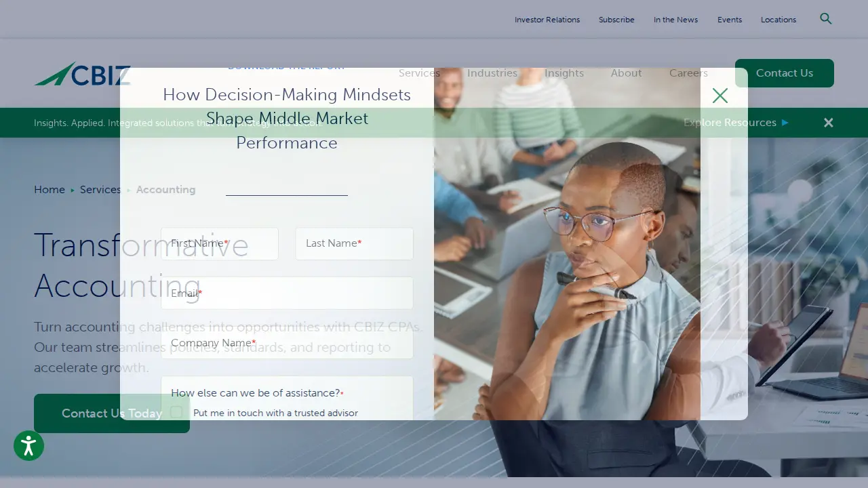Click into the Company Name field
Screen dimensions: 868x488
287,343
